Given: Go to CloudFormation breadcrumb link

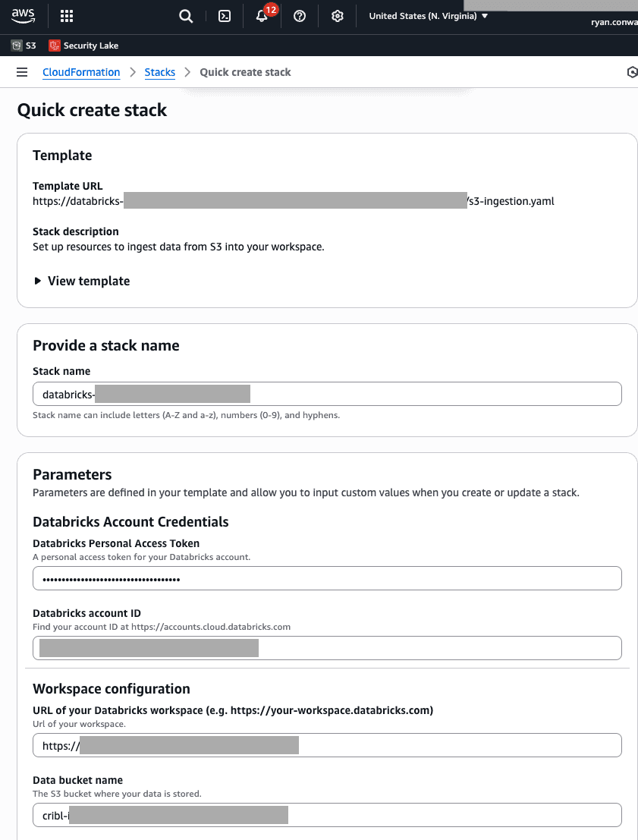Looking at the screenshot, I should click(x=81, y=72).
